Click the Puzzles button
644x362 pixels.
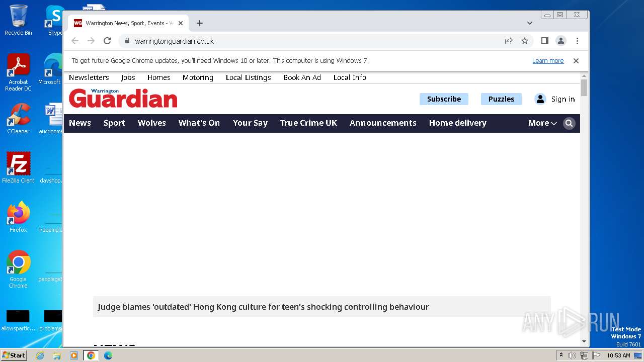pyautogui.click(x=501, y=99)
